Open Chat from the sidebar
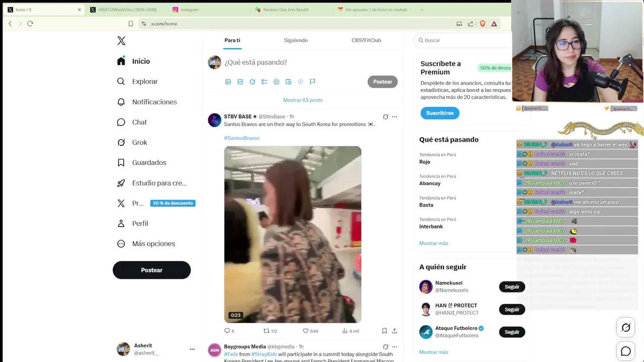 click(x=132, y=122)
